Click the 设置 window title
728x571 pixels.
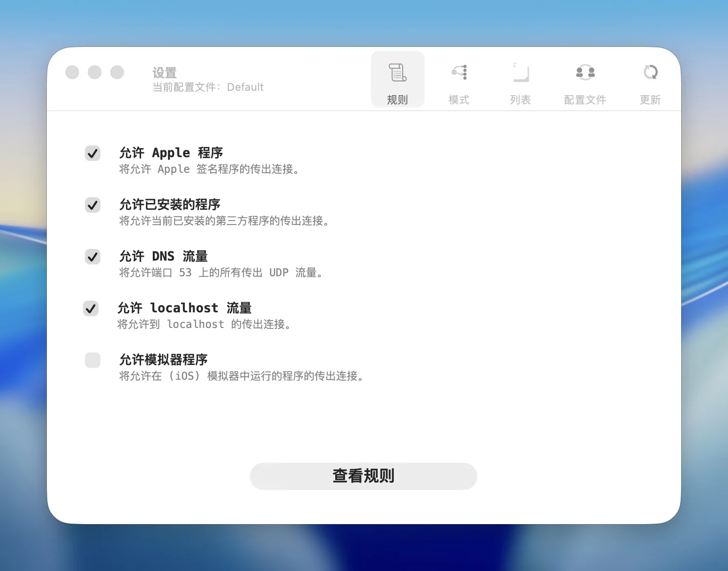[x=164, y=73]
